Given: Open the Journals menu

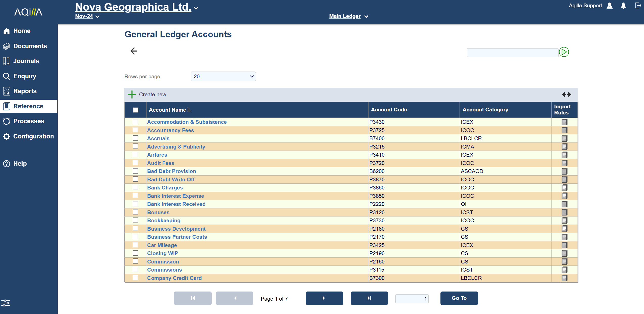Looking at the screenshot, I should pos(26,61).
